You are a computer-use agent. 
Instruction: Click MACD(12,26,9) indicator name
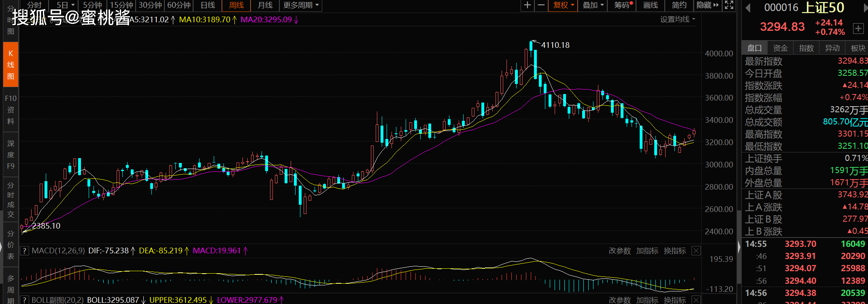58,251
